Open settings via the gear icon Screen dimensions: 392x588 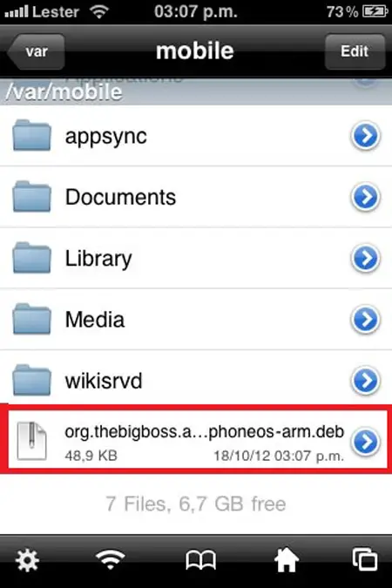pyautogui.click(x=27, y=561)
